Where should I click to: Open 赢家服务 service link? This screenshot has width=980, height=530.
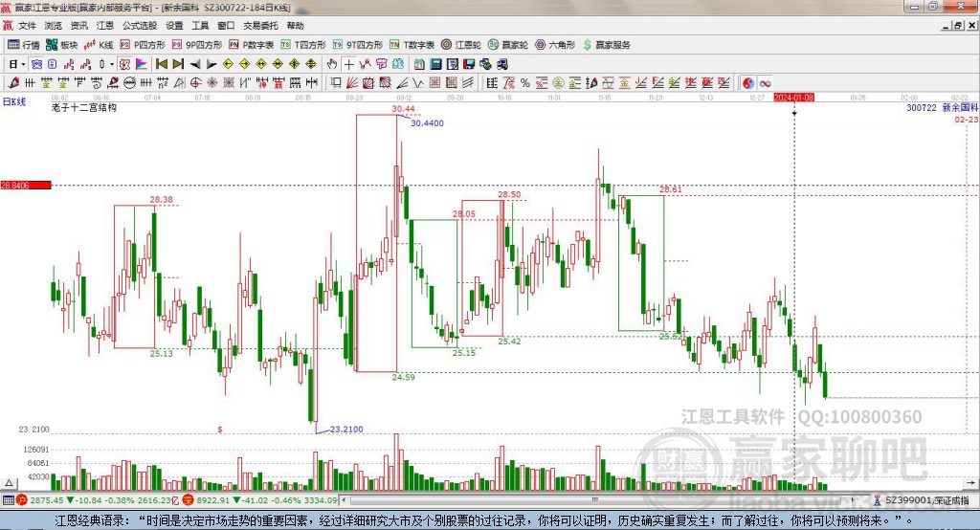click(607, 45)
